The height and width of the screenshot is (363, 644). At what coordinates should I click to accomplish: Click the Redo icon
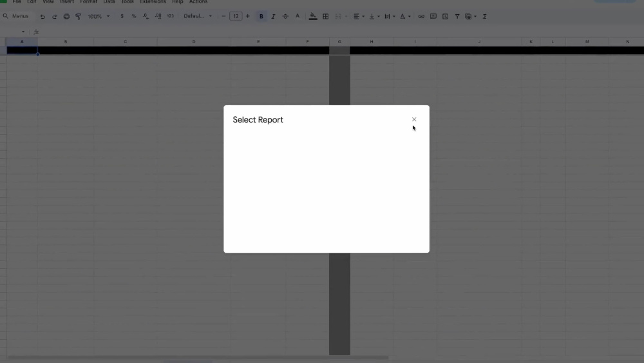[55, 17]
